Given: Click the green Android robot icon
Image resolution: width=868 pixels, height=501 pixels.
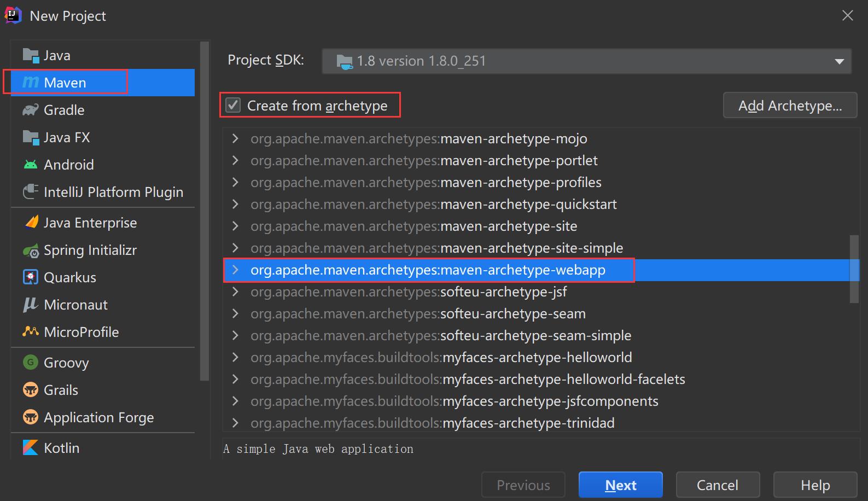Looking at the screenshot, I should coord(31,165).
